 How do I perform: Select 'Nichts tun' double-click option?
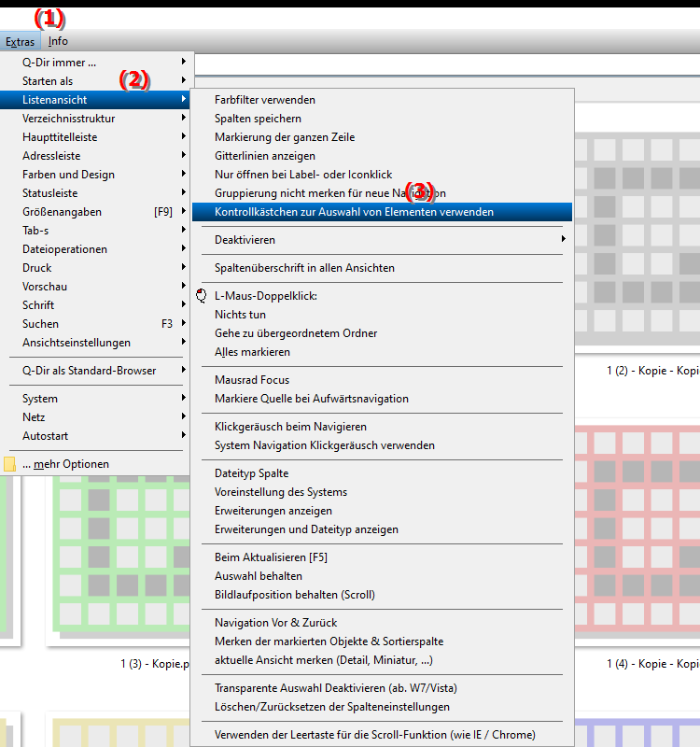382,315
